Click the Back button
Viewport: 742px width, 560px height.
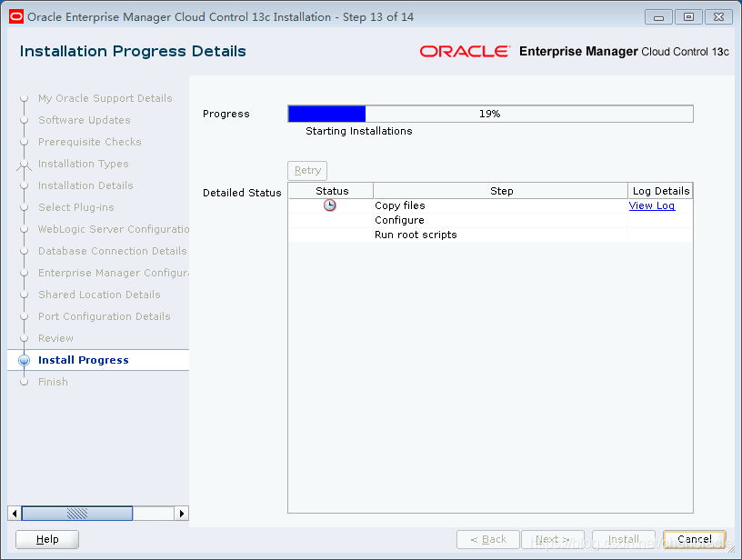pos(488,539)
